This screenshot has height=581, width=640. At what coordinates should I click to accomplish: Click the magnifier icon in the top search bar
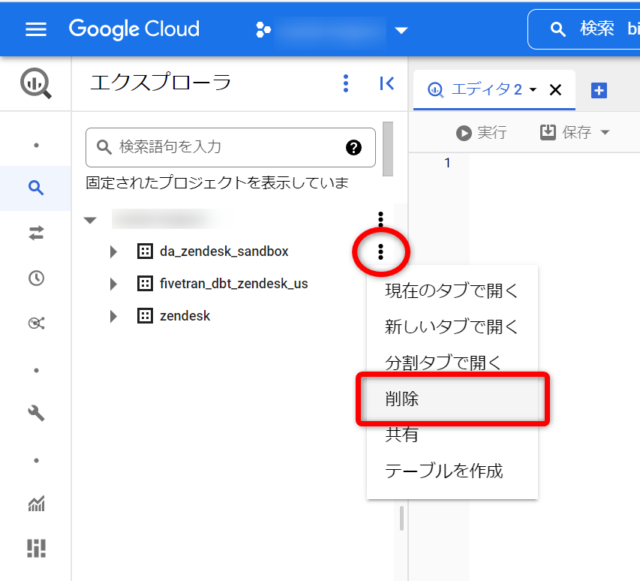(x=558, y=29)
